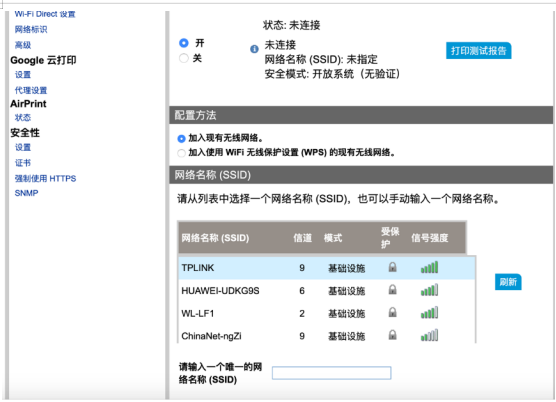The width and height of the screenshot is (556, 402).
Task: Click signal strength bars for WL-LF1
Action: pyautogui.click(x=429, y=313)
